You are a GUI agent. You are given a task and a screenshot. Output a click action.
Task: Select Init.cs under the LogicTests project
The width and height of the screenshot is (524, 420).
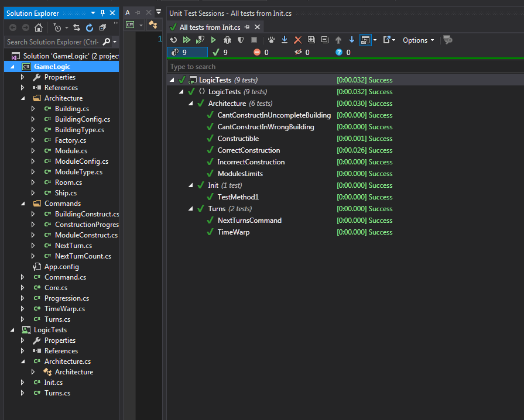[53, 383]
